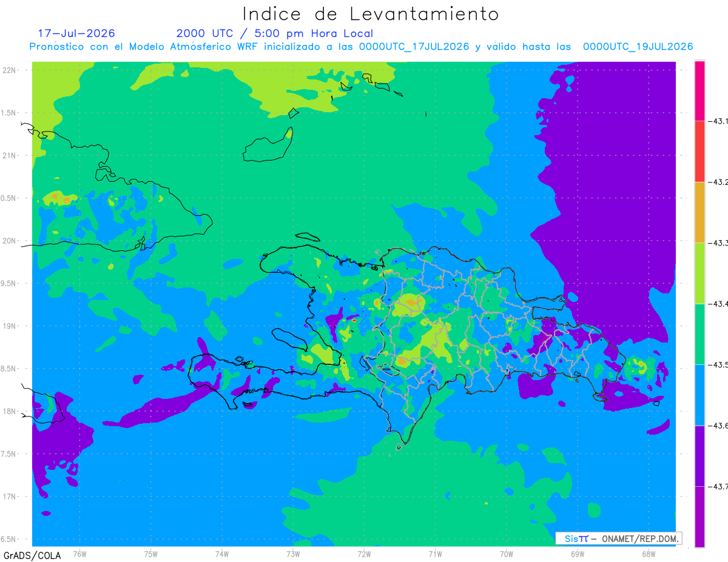The image size is (728, 562).
Task: Click the longitude label "73W"
Action: click(293, 554)
